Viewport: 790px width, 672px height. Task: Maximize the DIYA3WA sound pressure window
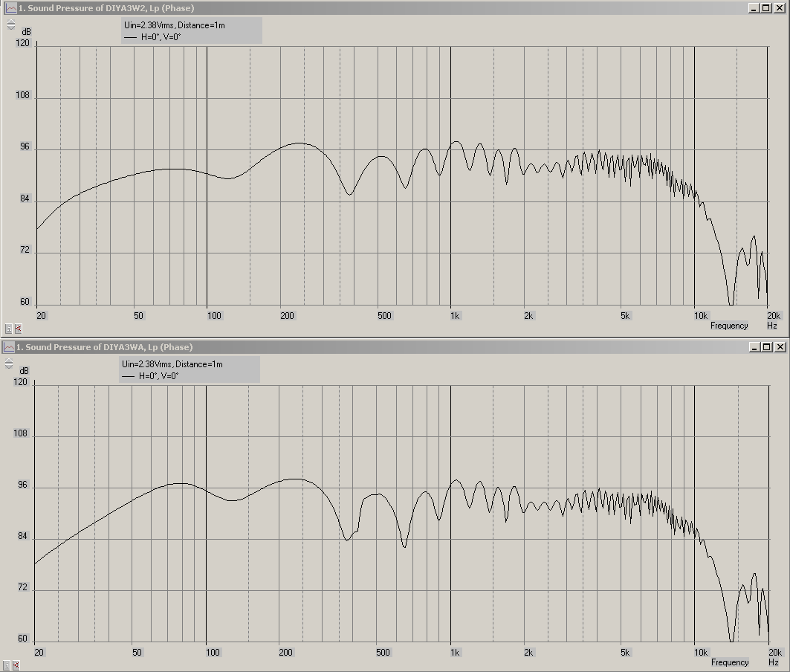pos(766,347)
